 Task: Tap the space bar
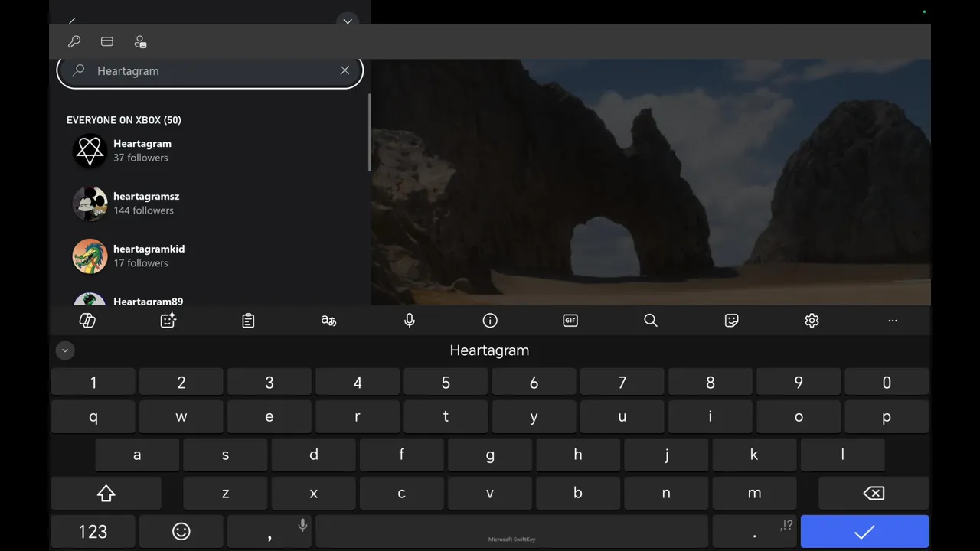coord(511,531)
